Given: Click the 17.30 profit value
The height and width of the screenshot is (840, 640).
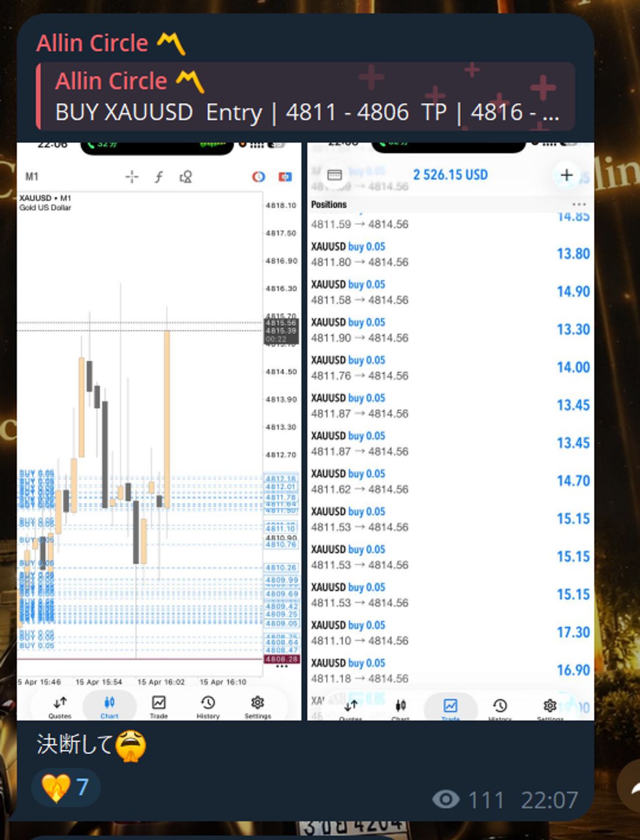Looking at the screenshot, I should click(574, 632).
